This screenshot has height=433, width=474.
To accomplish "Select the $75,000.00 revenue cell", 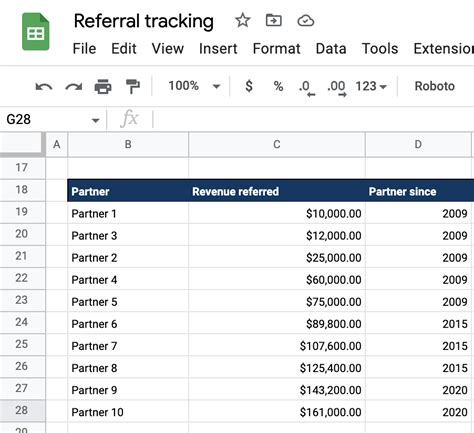I will point(277,301).
